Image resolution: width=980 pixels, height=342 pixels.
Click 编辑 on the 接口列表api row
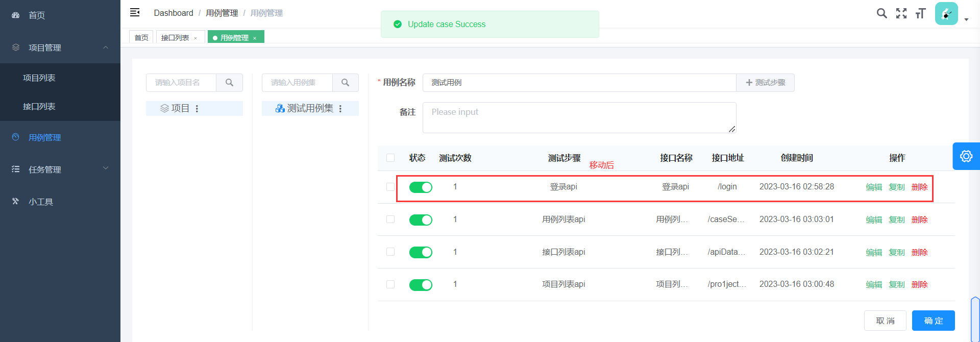874,253
